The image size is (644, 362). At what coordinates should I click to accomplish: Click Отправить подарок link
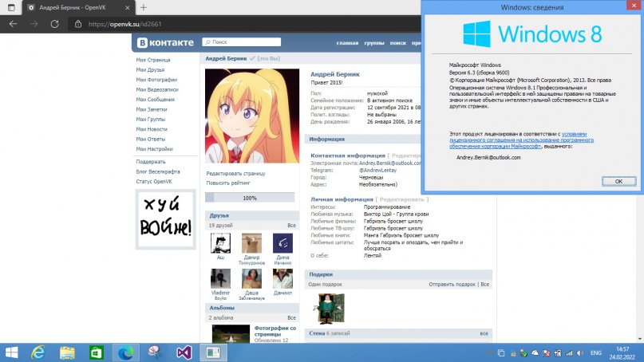[452, 284]
